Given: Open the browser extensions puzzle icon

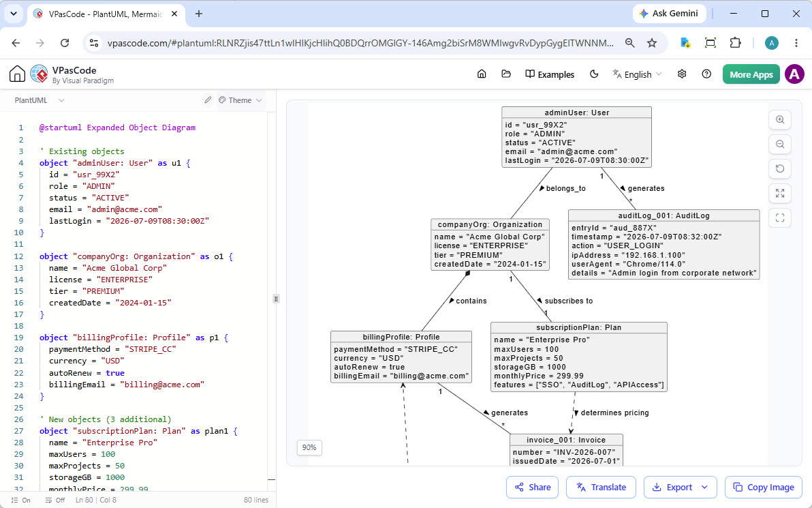Looking at the screenshot, I should click(x=735, y=43).
